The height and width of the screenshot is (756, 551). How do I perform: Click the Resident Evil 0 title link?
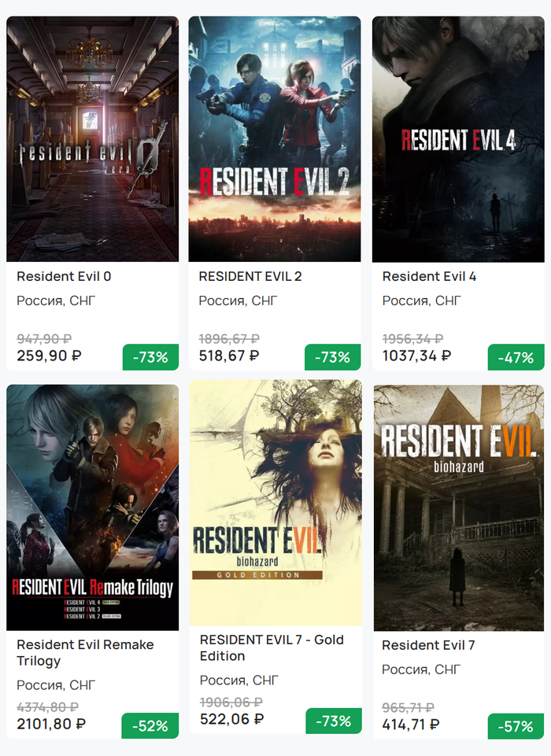point(64,276)
